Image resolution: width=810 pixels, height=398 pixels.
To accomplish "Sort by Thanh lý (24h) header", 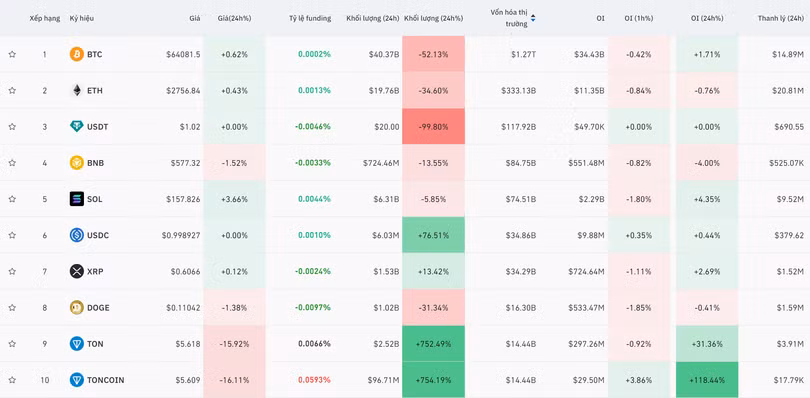I will [781, 18].
